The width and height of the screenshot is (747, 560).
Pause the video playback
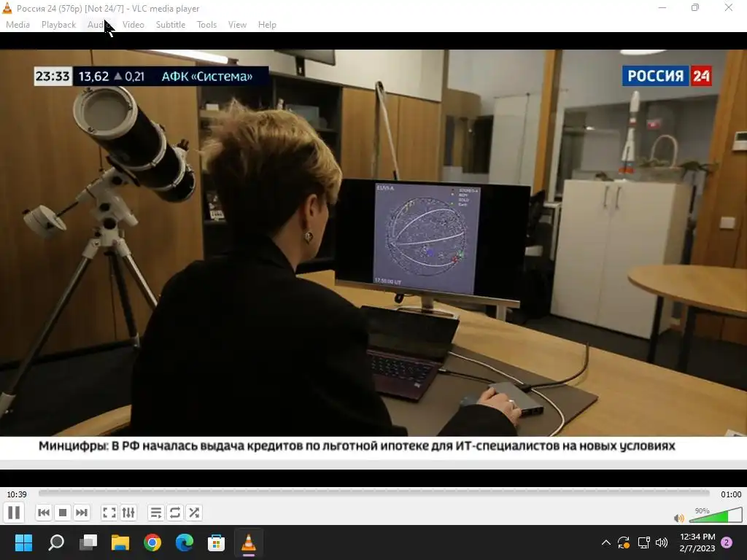pos(14,513)
